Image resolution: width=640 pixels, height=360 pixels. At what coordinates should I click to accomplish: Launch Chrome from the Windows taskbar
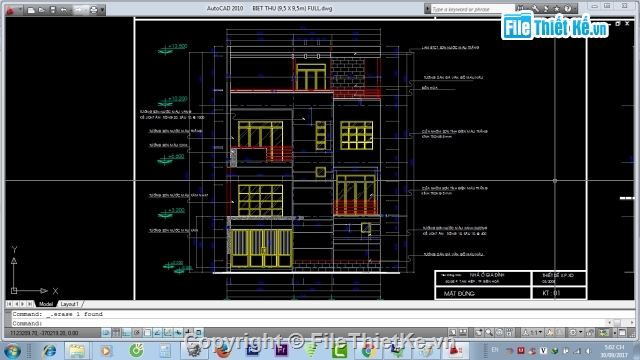point(368,350)
